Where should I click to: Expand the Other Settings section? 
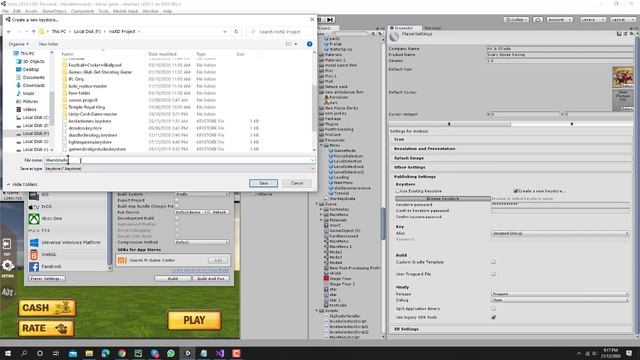(409, 167)
